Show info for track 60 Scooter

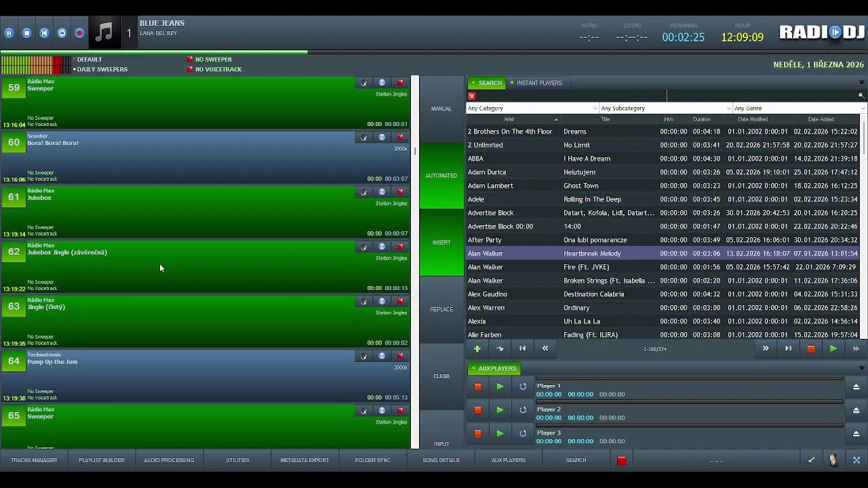point(382,138)
